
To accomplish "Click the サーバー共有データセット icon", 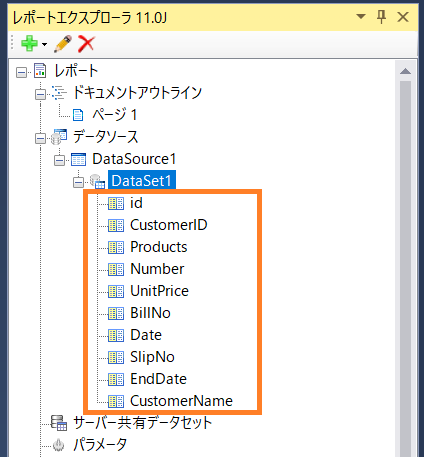I will tap(59, 423).
